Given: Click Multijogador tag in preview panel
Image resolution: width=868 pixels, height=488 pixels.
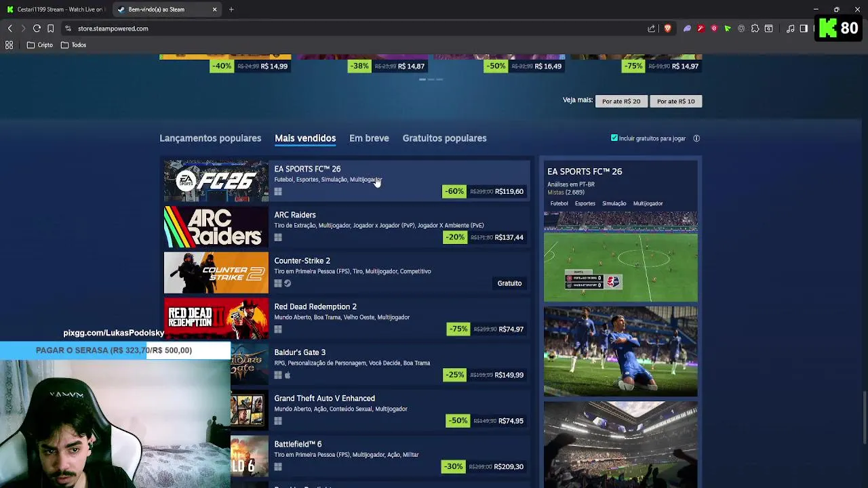Looking at the screenshot, I should [x=648, y=203].
